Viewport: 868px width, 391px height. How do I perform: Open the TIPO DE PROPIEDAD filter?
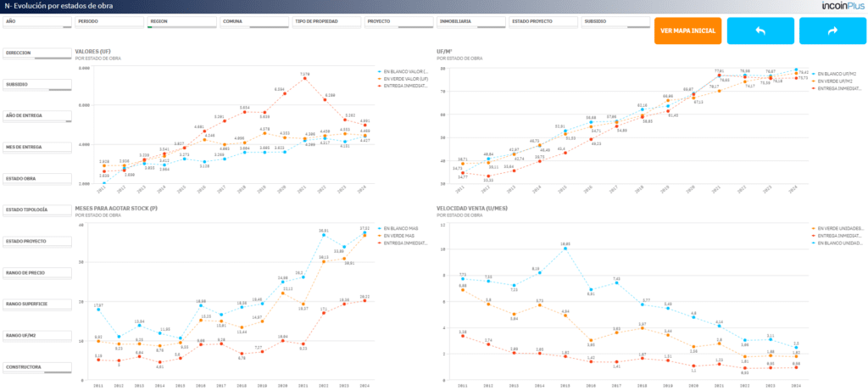326,22
